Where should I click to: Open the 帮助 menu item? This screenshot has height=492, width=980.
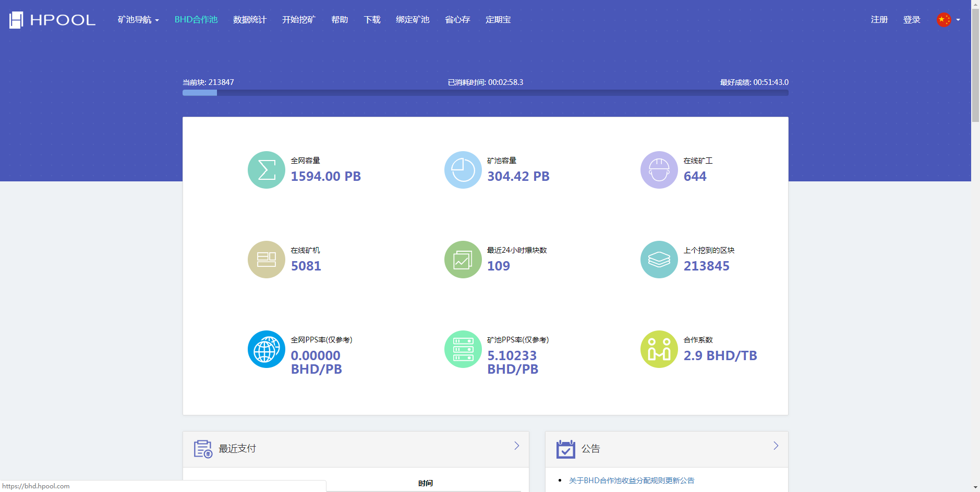340,20
